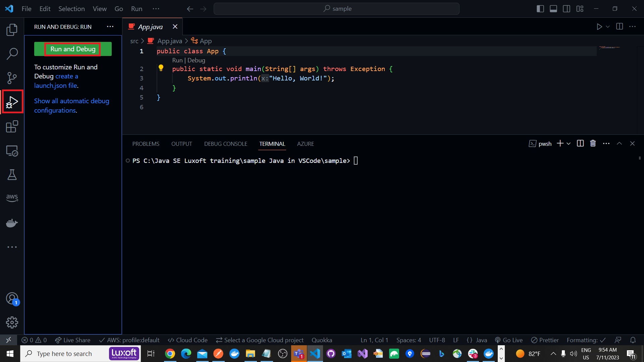Open Run and Debug view more actions
This screenshot has width=644, height=362.
coord(110,26)
